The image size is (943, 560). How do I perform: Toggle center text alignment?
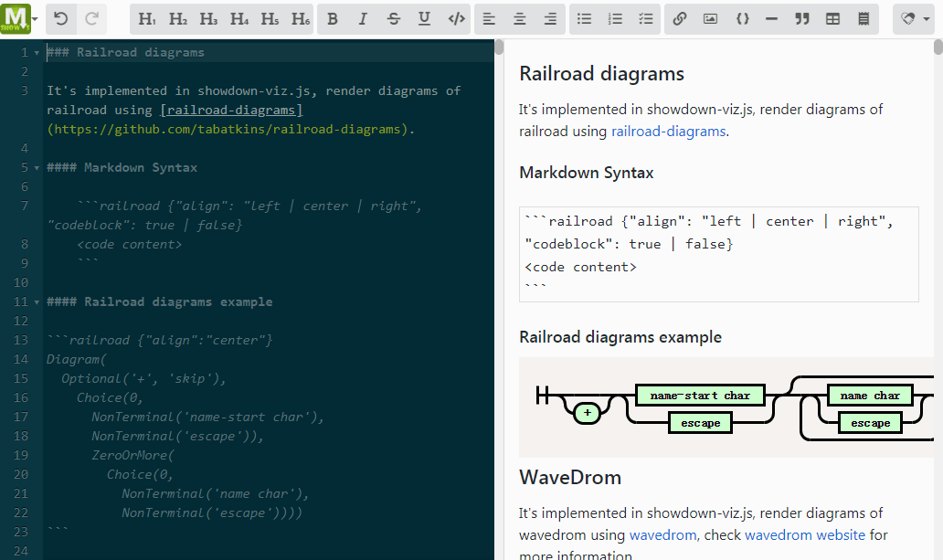click(519, 18)
